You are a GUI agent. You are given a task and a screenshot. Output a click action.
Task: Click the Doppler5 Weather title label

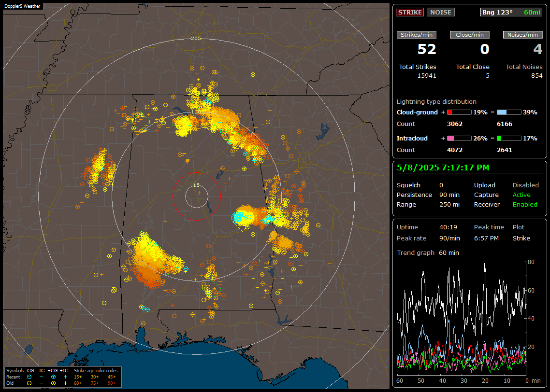click(22, 6)
